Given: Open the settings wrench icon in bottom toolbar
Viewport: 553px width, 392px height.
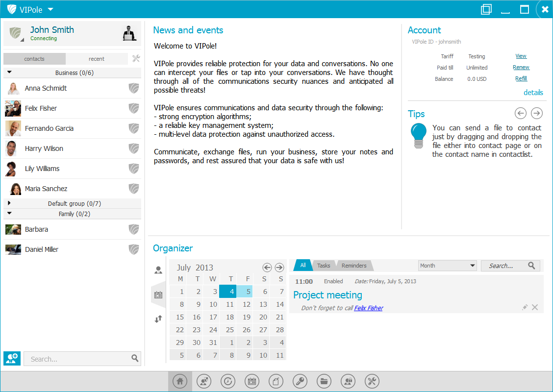Looking at the screenshot, I should coord(372,381).
